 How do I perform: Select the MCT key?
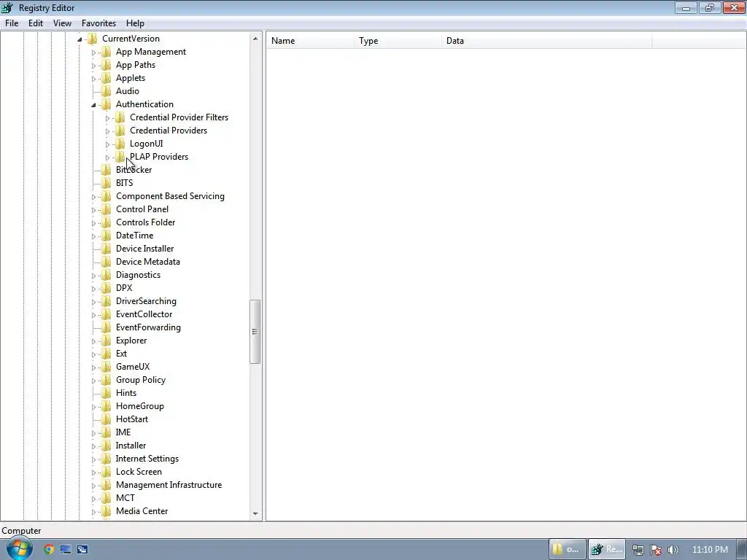[125, 497]
